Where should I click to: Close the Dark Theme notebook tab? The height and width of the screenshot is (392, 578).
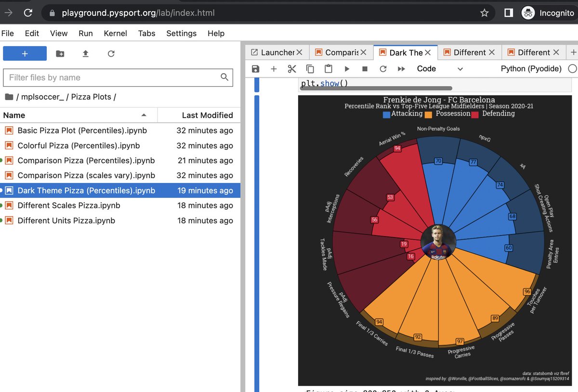pos(428,52)
